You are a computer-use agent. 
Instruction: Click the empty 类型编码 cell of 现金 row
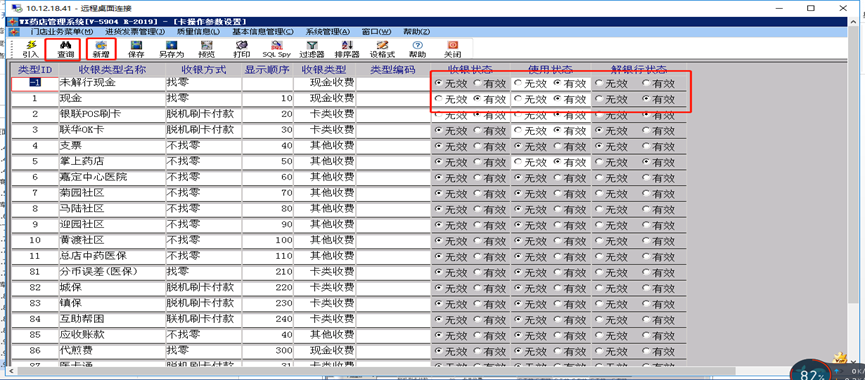(392, 99)
